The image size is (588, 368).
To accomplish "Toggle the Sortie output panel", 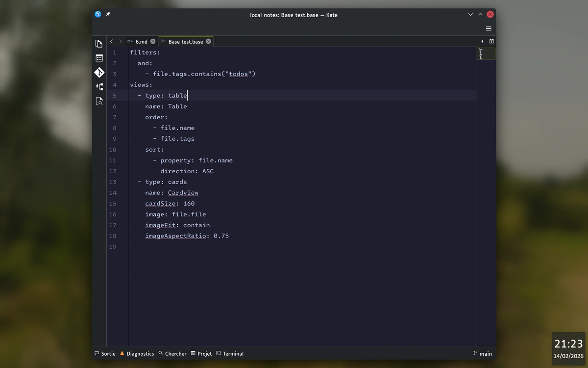I will (104, 353).
